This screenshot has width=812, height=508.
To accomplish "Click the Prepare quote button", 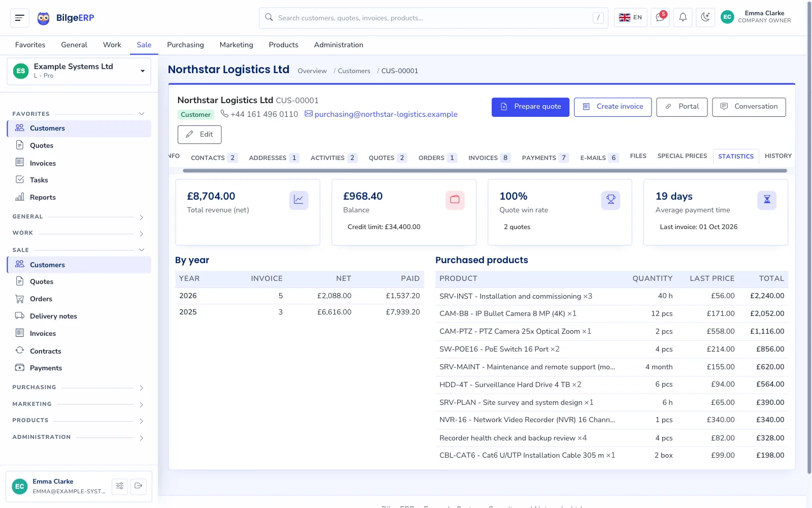I will tap(530, 107).
